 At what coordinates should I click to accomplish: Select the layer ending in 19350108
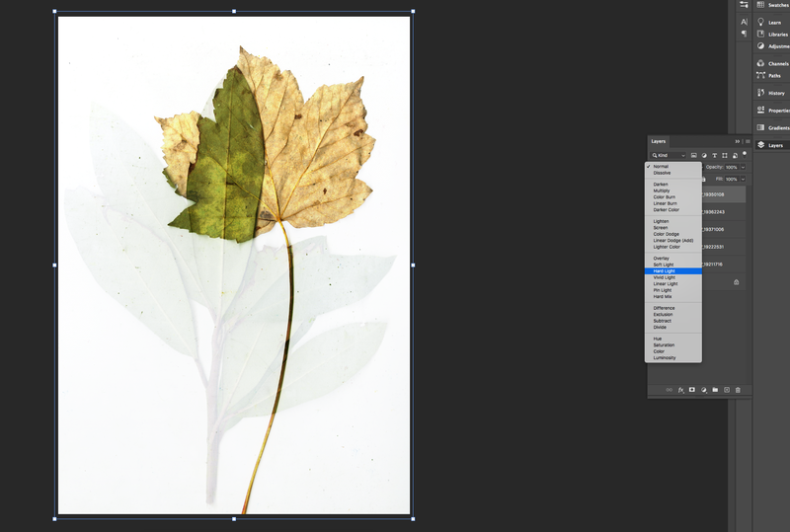tap(723, 194)
